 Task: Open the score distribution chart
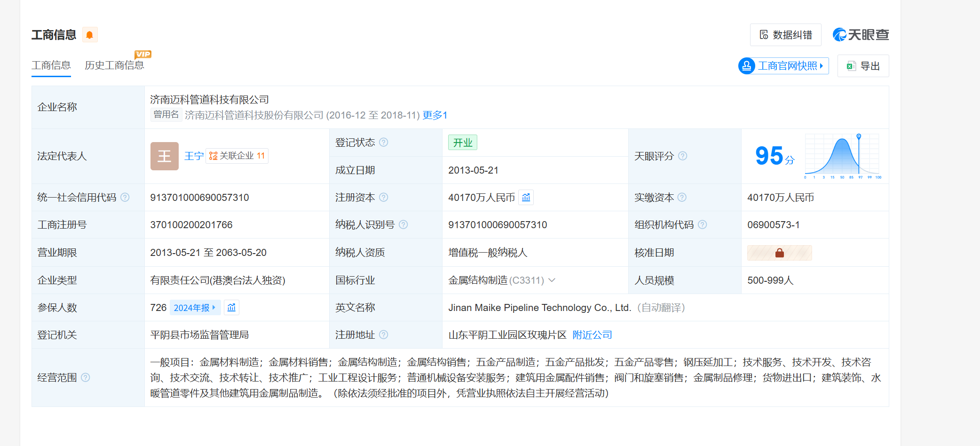pyautogui.click(x=843, y=156)
